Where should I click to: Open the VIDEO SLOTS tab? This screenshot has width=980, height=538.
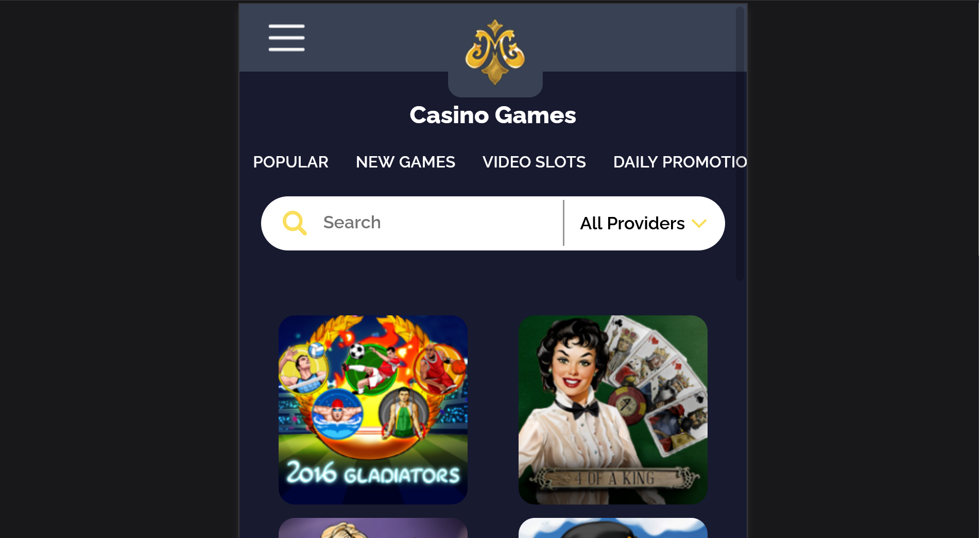point(534,162)
